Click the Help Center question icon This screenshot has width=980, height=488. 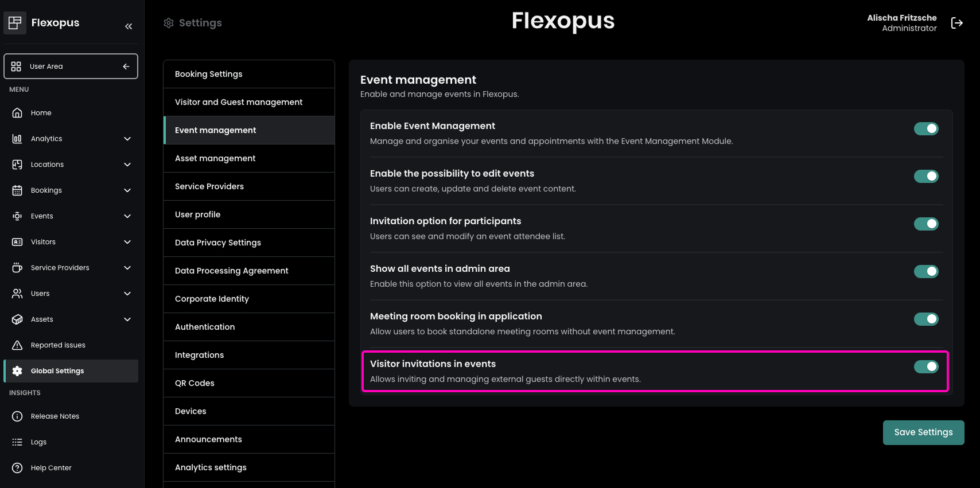(x=17, y=468)
